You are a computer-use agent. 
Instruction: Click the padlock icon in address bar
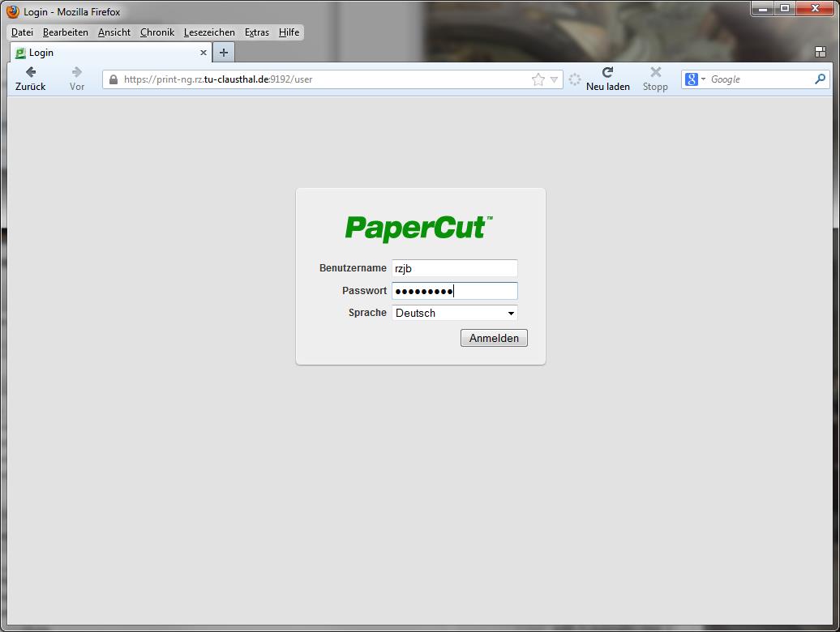114,79
